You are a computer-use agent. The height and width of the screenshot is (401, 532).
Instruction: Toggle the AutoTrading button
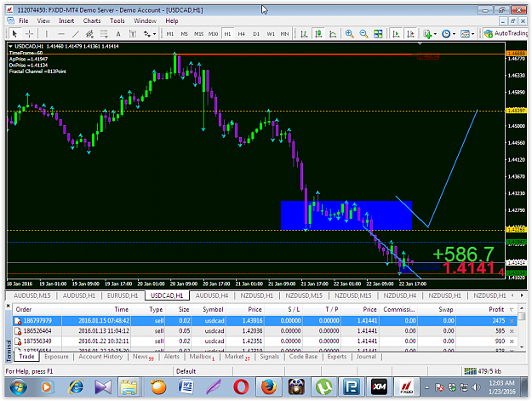506,33
